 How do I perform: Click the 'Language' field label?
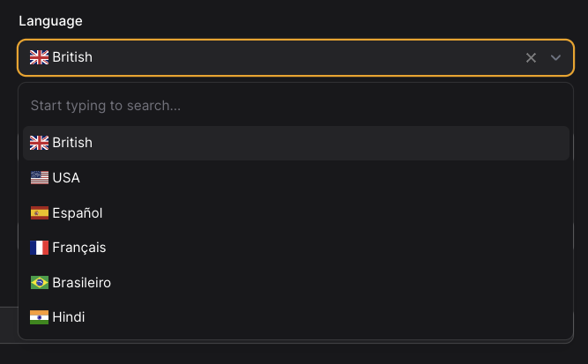50,21
